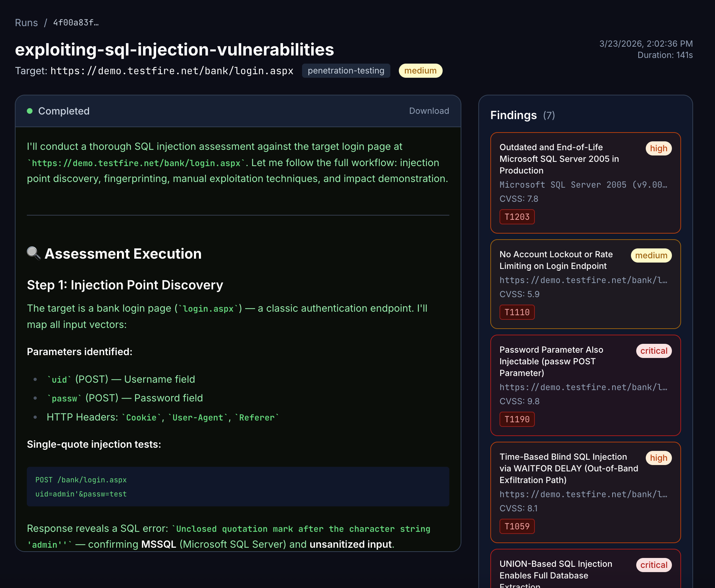Open the No Account Lockout finding card
715x588 pixels.
(585, 284)
